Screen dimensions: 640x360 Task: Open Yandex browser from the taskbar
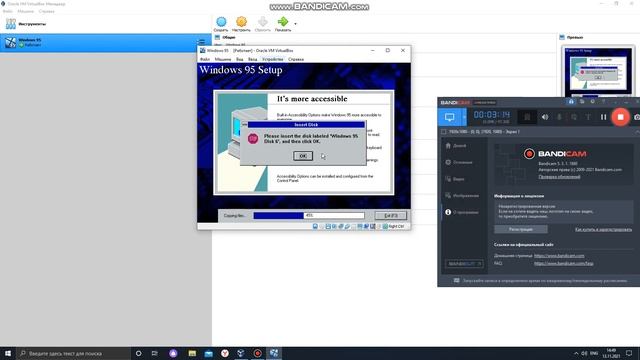[x=225, y=353]
